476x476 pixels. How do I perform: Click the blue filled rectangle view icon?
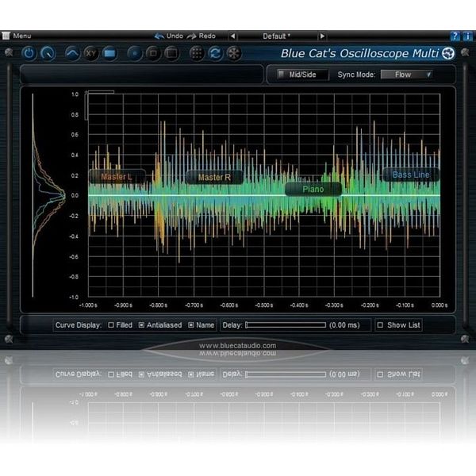(x=109, y=53)
